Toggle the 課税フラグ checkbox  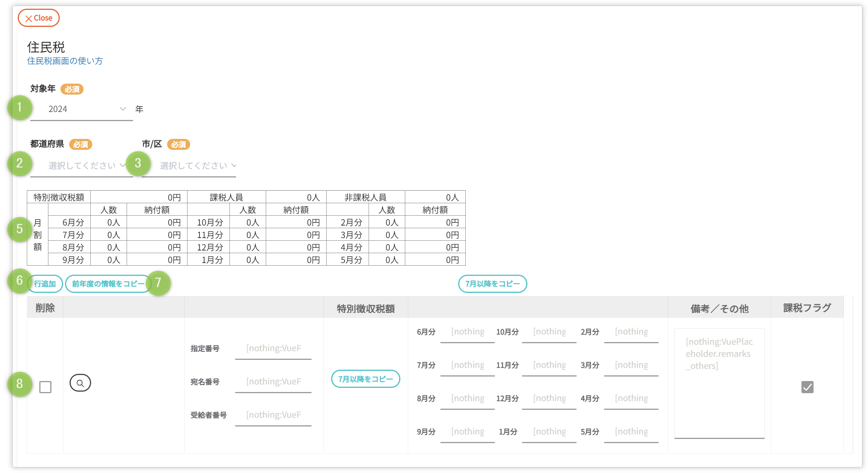807,387
